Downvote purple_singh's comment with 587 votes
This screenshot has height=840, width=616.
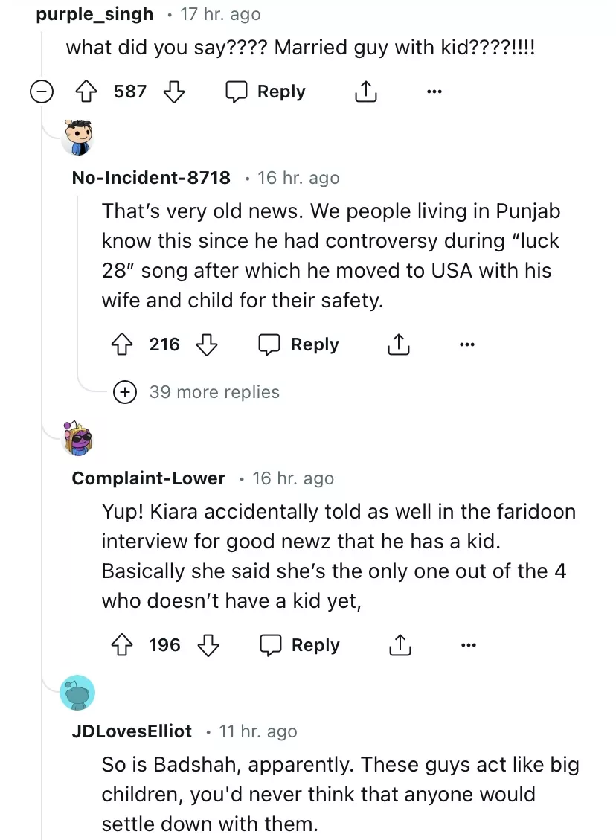[x=173, y=92]
